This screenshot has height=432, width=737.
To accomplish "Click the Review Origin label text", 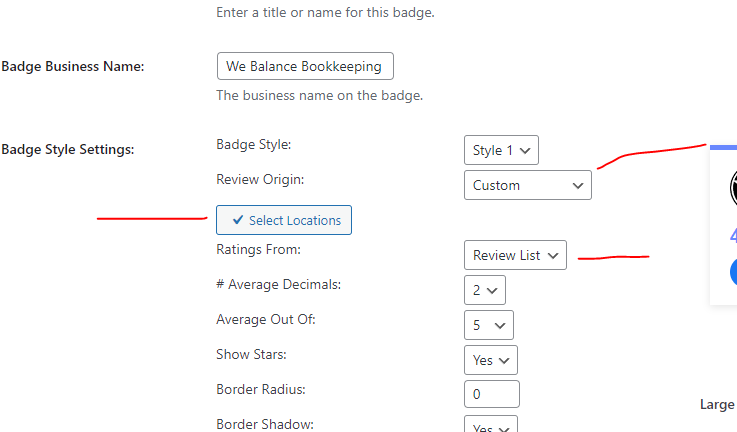I will (x=260, y=180).
